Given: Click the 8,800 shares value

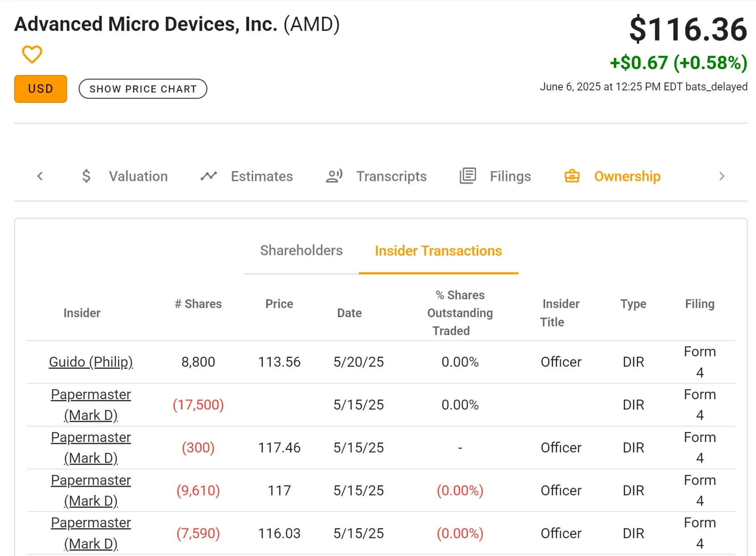Looking at the screenshot, I should (198, 362).
